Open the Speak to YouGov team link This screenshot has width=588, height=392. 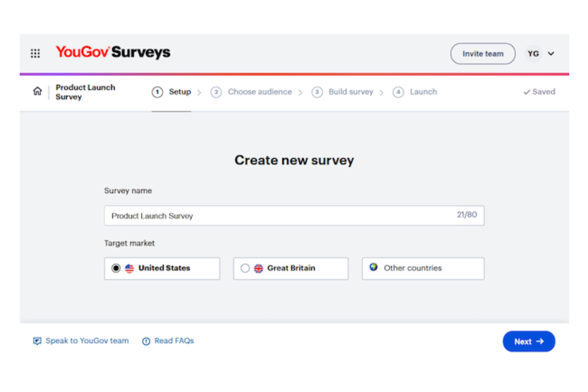[87, 341]
